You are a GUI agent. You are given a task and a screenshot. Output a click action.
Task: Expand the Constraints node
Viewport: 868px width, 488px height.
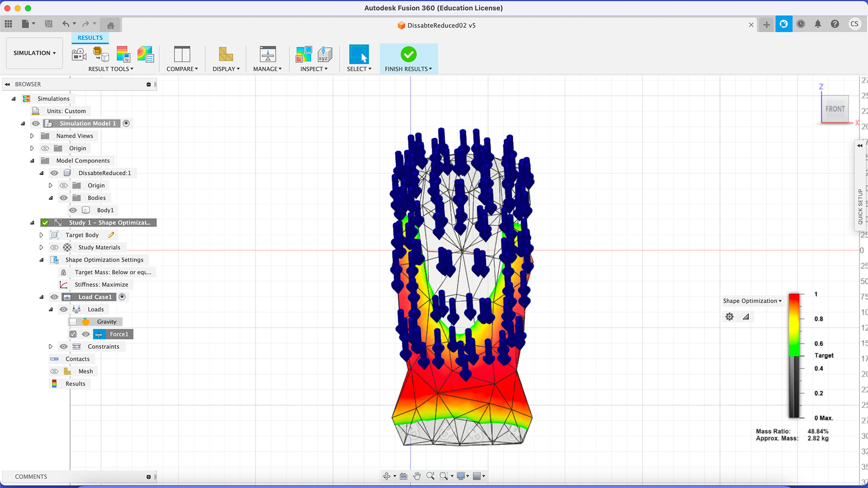pos(51,347)
